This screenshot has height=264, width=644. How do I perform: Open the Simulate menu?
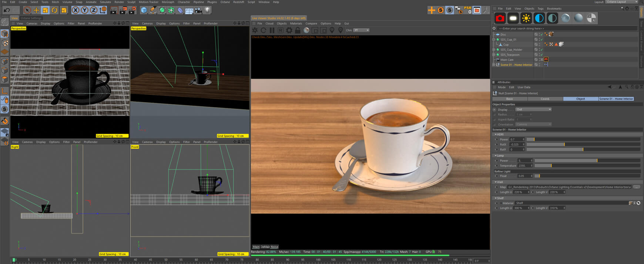point(105,2)
